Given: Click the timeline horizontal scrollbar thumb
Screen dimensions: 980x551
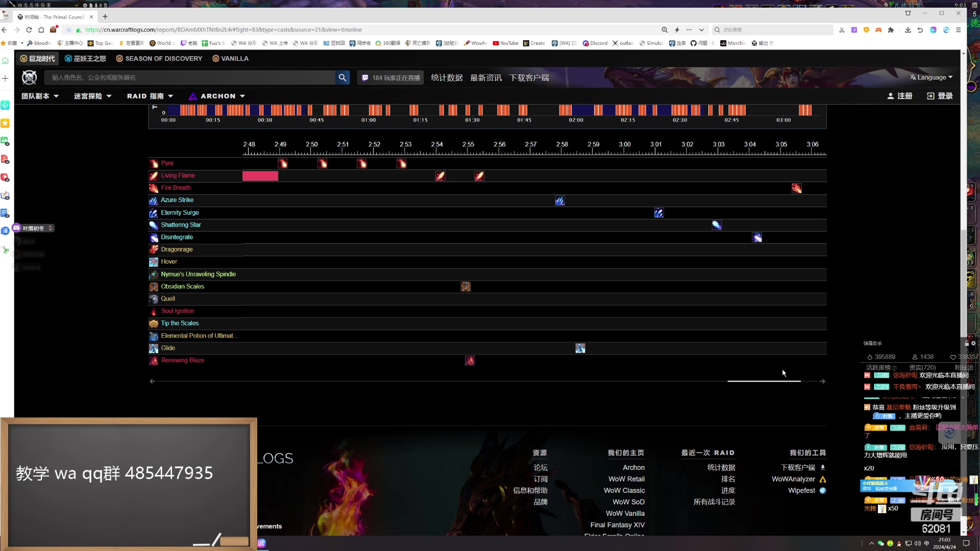Looking at the screenshot, I should tap(764, 381).
